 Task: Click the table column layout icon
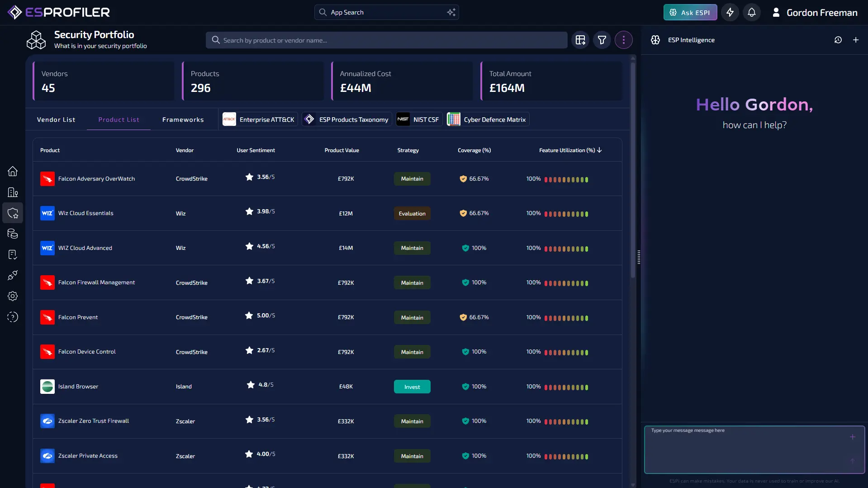580,40
